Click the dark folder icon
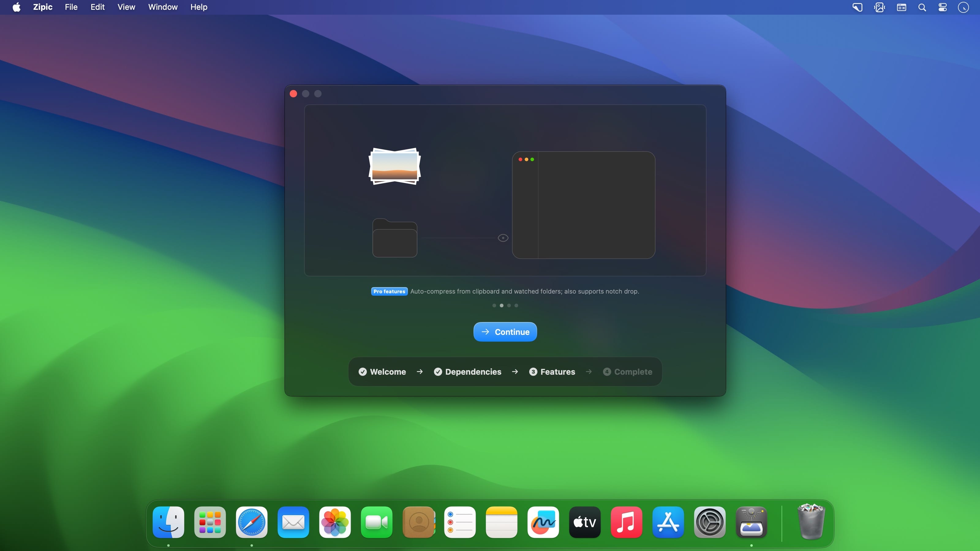The height and width of the screenshot is (551, 980). pyautogui.click(x=394, y=238)
